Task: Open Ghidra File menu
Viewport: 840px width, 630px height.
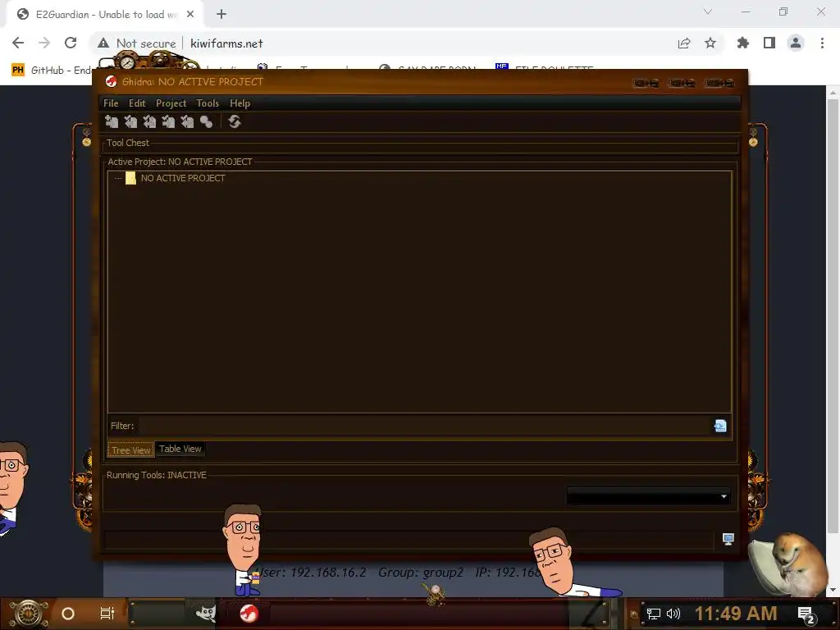Action: pyautogui.click(x=111, y=103)
